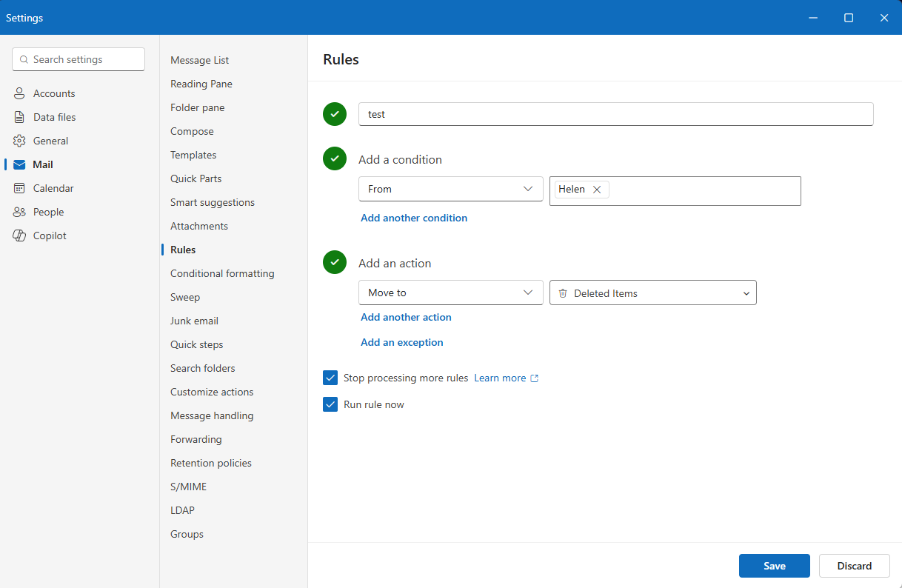The image size is (902, 588).
Task: Click the green checkmark beside Add an action
Action: [x=335, y=262]
